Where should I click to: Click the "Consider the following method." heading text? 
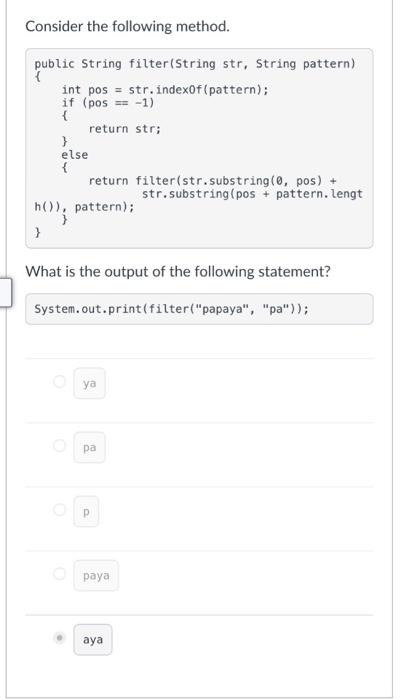[x=128, y=26]
